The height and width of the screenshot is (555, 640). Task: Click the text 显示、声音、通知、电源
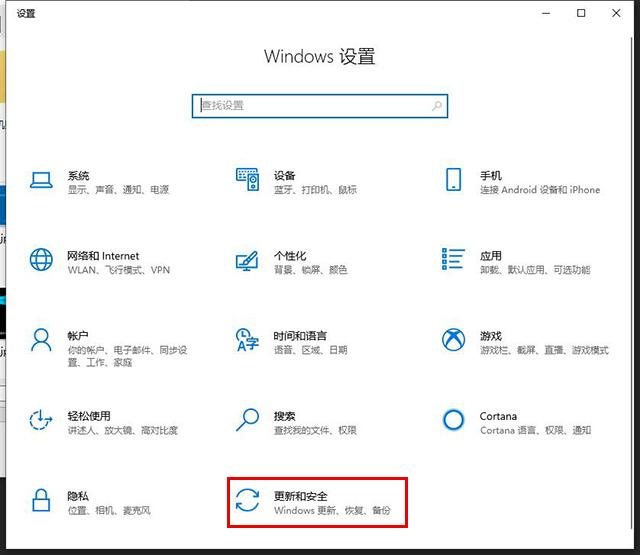coord(118,190)
